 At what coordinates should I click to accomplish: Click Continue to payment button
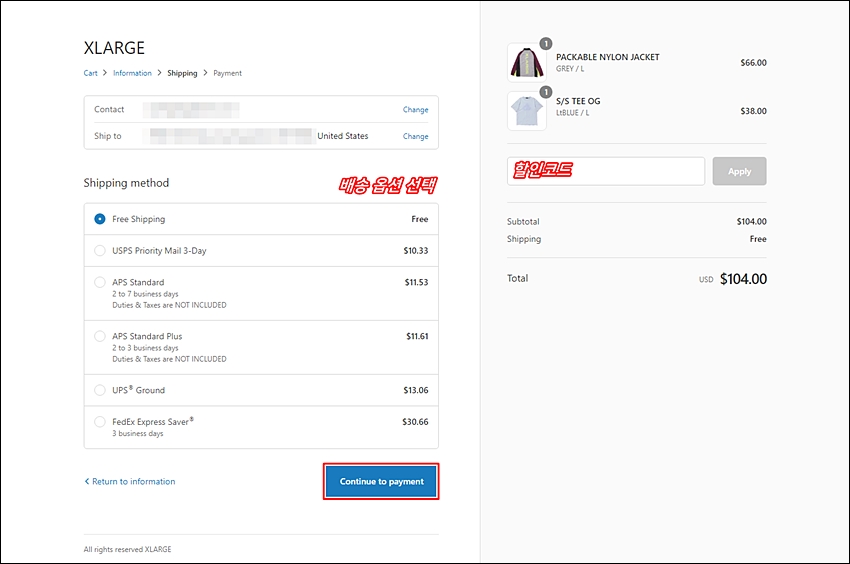381,481
